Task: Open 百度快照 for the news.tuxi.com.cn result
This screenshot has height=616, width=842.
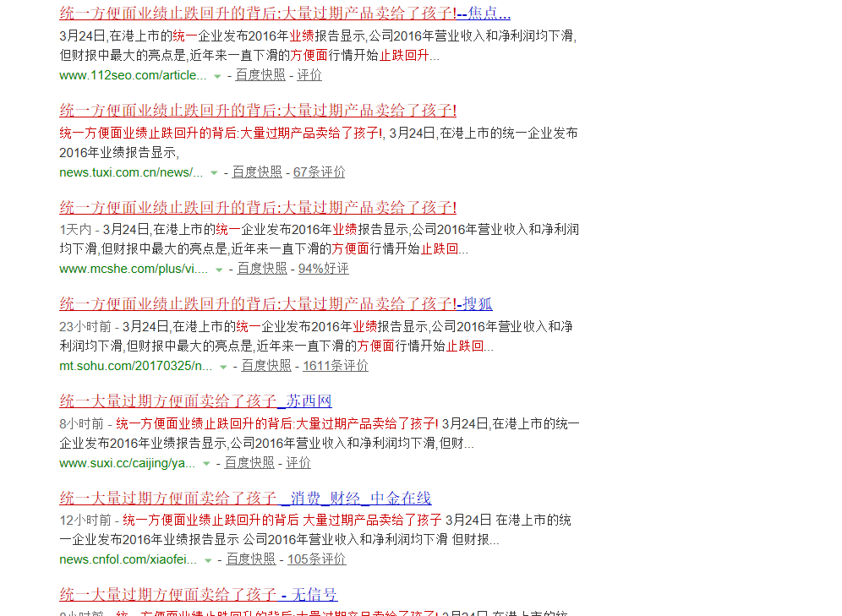Action: pyautogui.click(x=257, y=172)
